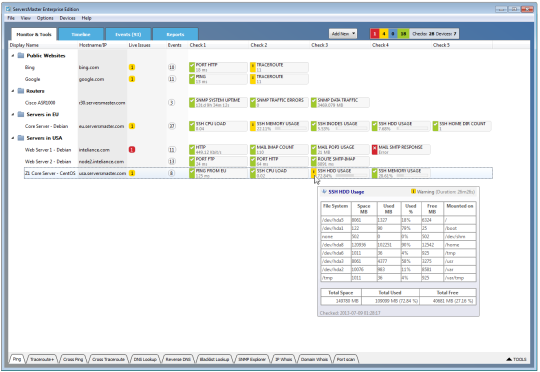Collapse the Public Websites group
540x372 pixels.
point(13,55)
